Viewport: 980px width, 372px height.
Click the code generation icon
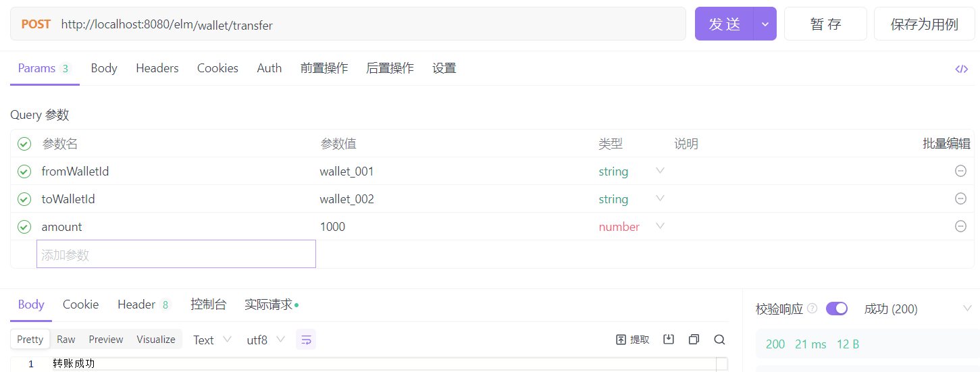961,69
